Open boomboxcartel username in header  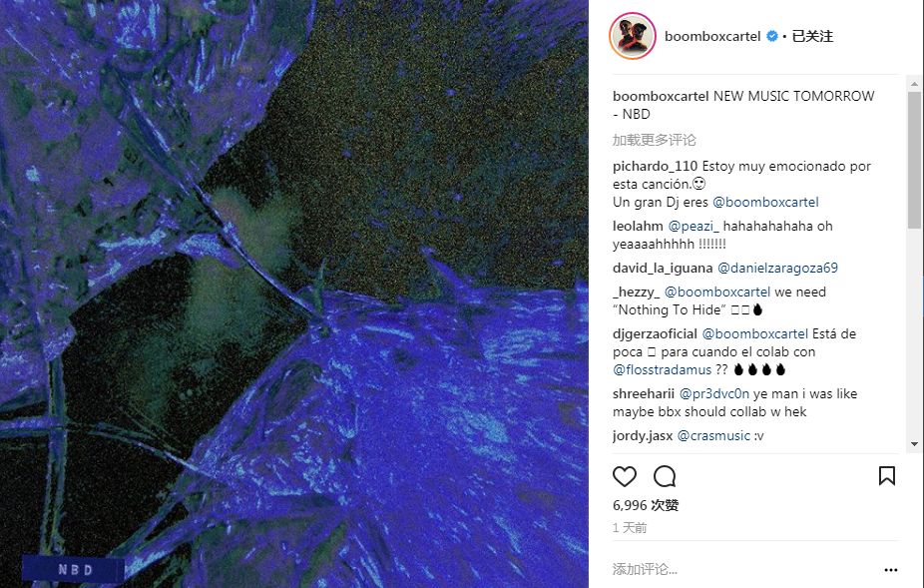(712, 36)
